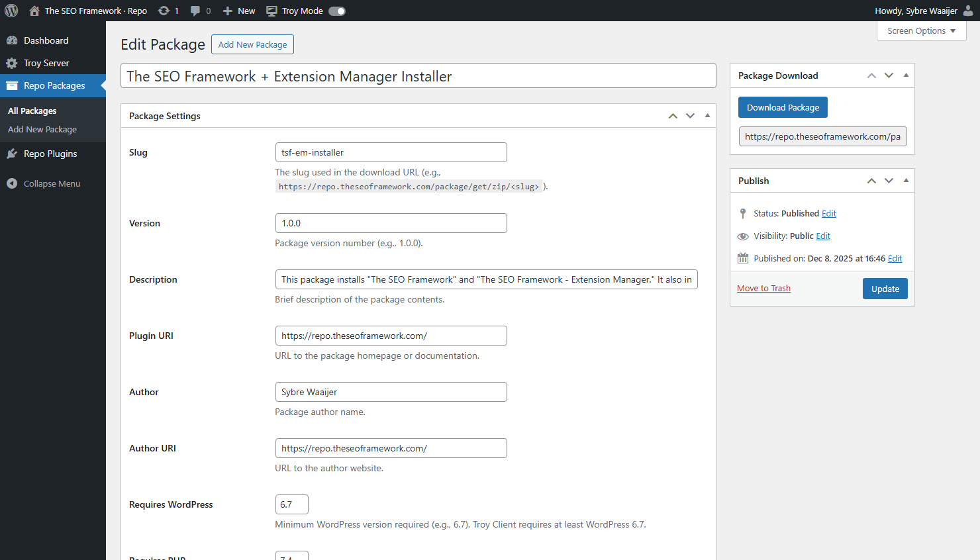Screen dimensions: 980x560
Task: Click the WordPress logo in the admin bar
Action: [x=11, y=11]
